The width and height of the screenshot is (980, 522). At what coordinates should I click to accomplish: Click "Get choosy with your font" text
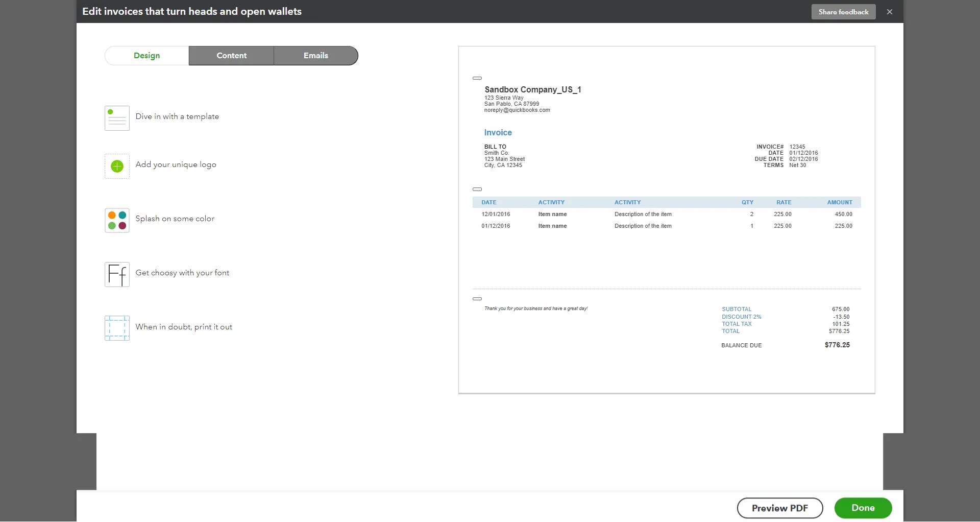point(182,272)
